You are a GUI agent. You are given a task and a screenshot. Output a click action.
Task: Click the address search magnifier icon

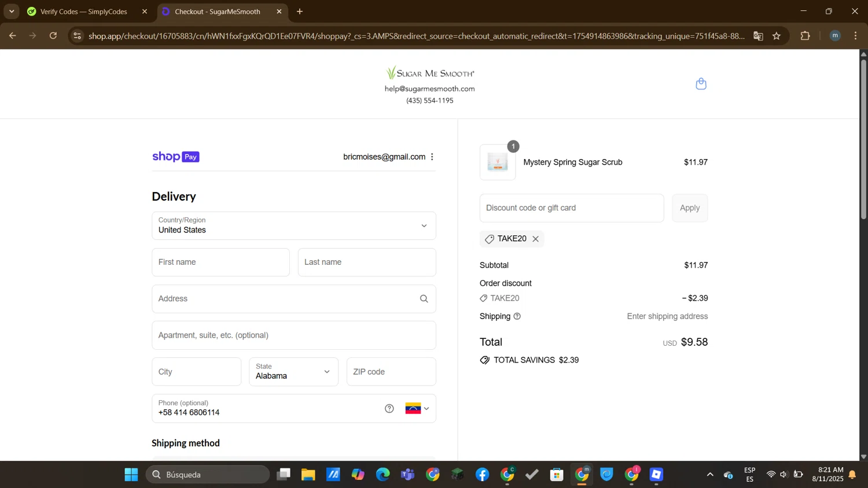[x=424, y=299]
